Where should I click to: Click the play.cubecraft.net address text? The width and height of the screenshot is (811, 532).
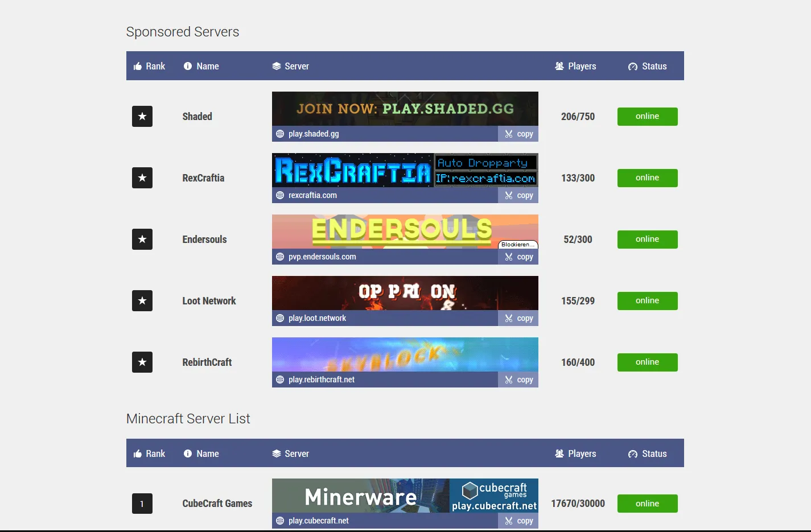(x=319, y=521)
